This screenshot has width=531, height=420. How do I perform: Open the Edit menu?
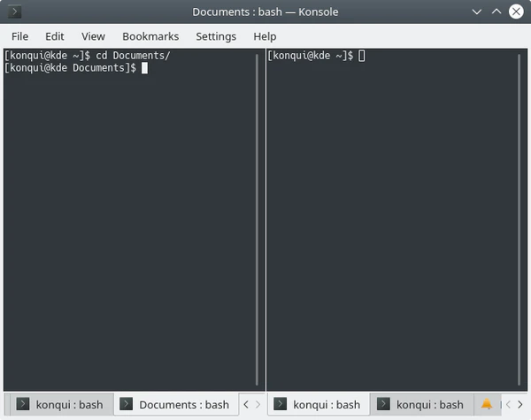pos(55,36)
